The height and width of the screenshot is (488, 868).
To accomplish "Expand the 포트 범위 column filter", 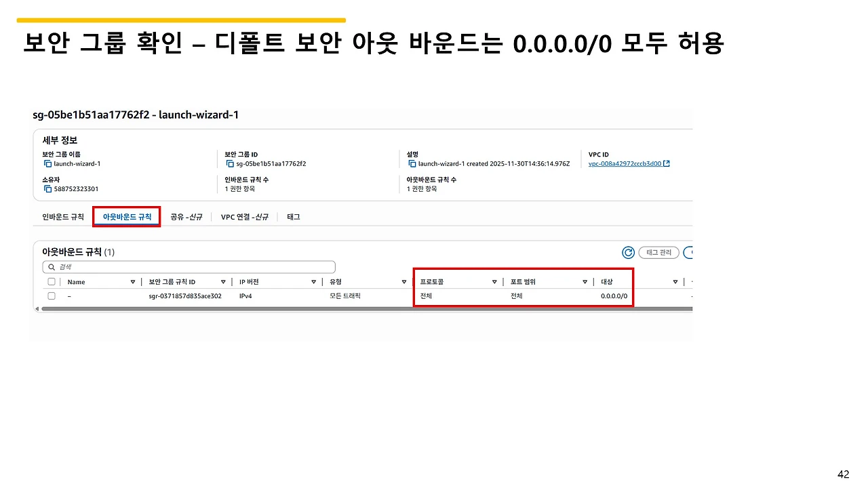I will coord(585,281).
